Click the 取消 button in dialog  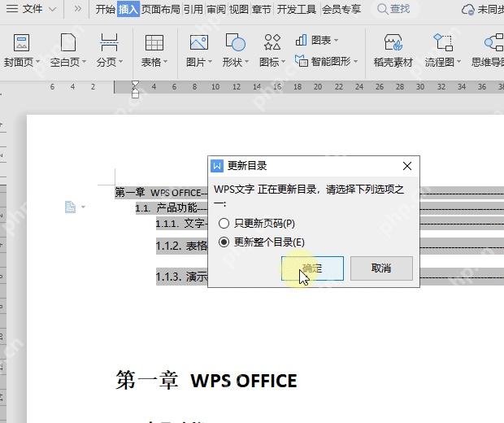click(x=381, y=268)
